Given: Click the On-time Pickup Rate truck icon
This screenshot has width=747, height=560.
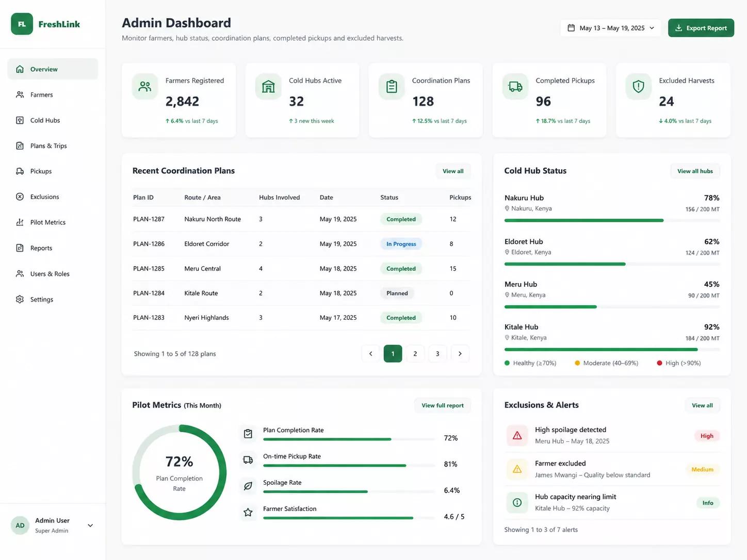Looking at the screenshot, I should click(x=248, y=460).
